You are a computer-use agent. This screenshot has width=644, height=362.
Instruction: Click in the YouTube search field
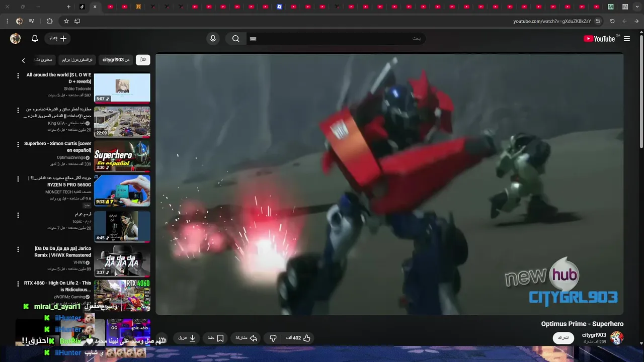[335, 39]
